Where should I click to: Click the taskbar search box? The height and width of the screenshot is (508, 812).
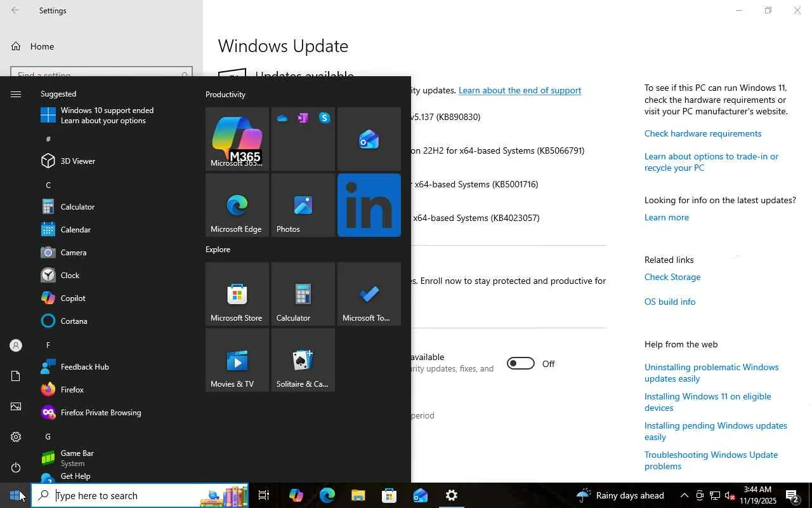140,495
